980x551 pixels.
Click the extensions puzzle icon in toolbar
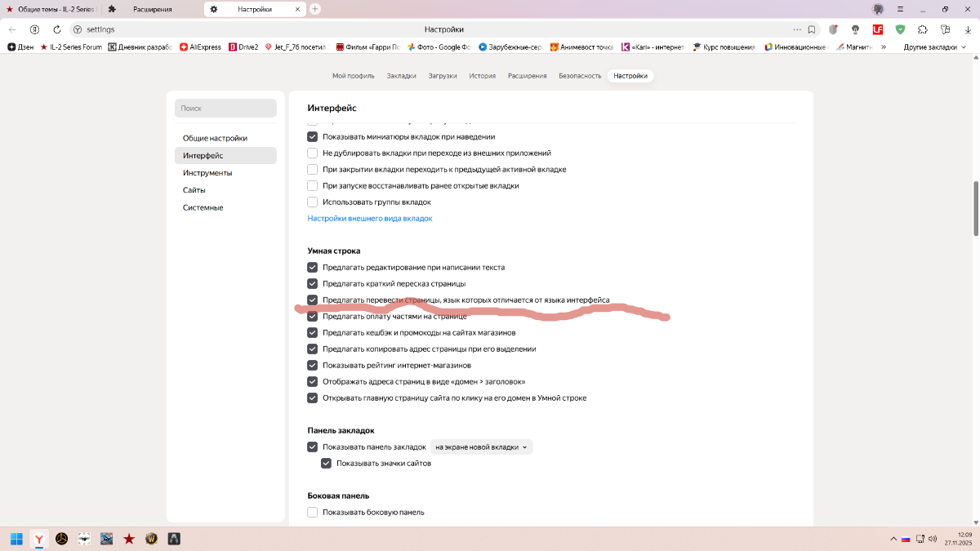(923, 29)
